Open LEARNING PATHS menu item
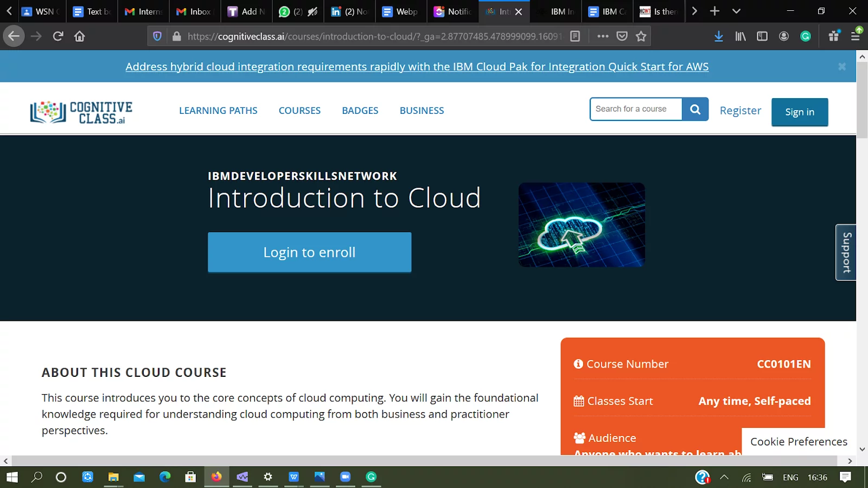Image resolution: width=868 pixels, height=488 pixels. pyautogui.click(x=218, y=111)
